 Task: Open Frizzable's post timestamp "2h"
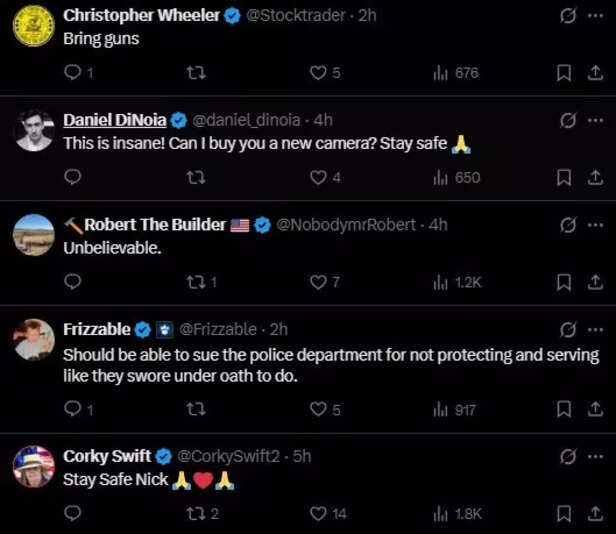[279, 329]
